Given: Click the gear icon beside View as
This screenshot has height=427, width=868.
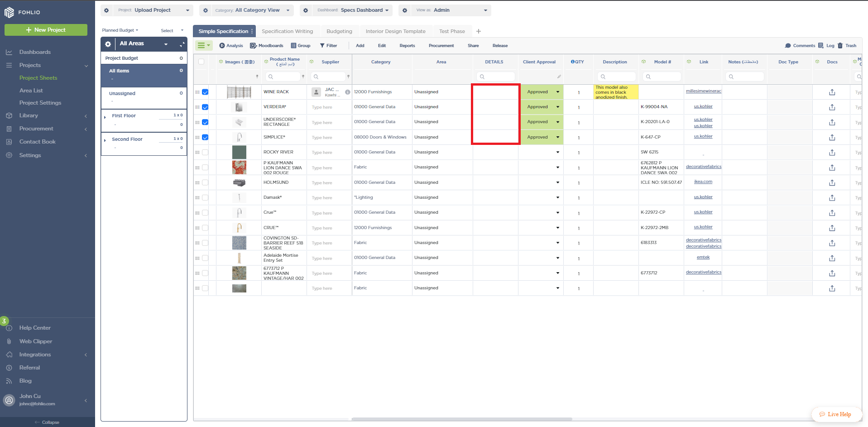Looking at the screenshot, I should (x=405, y=10).
